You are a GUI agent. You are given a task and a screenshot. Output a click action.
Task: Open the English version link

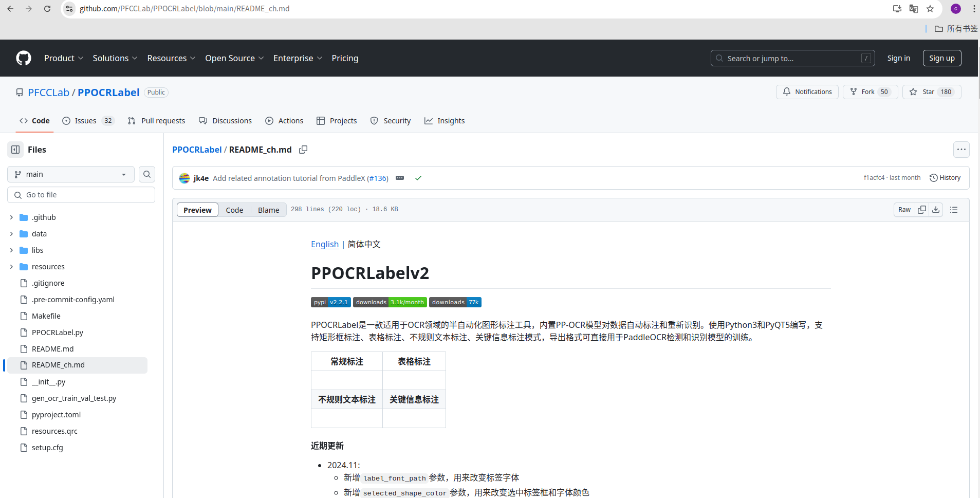(x=324, y=244)
